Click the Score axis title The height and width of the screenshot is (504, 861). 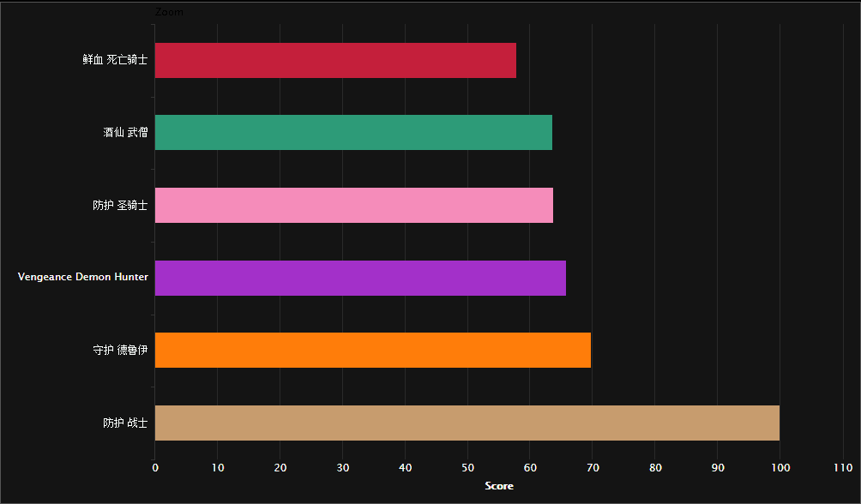click(499, 486)
